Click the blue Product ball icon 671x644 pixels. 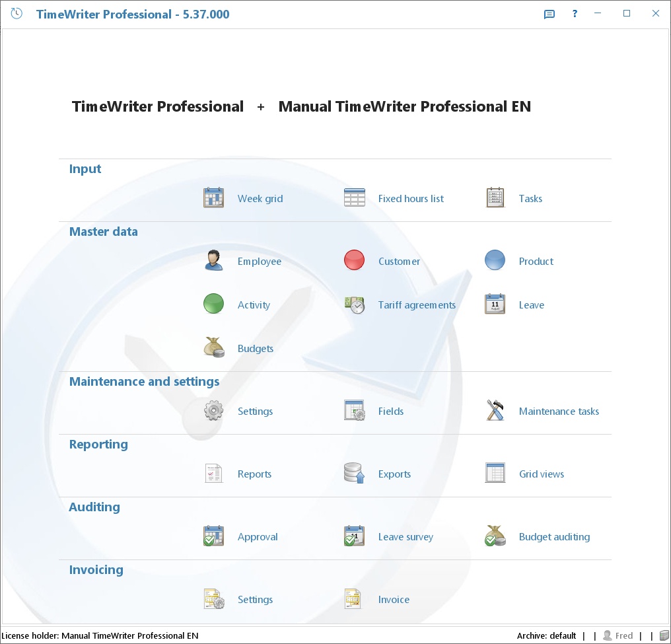pos(495,260)
